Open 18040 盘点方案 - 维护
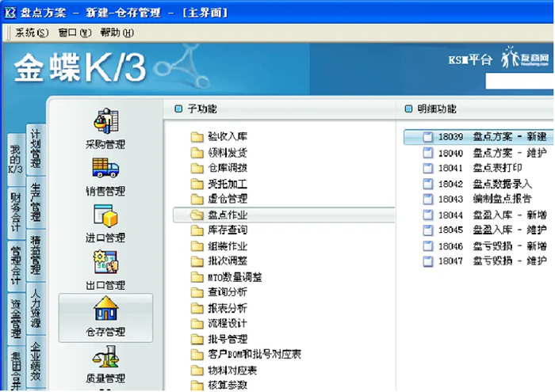 (485, 153)
